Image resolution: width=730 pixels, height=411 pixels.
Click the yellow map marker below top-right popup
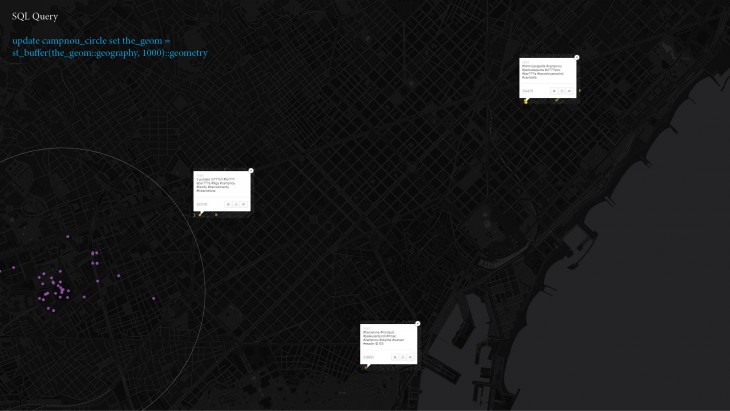(525, 101)
